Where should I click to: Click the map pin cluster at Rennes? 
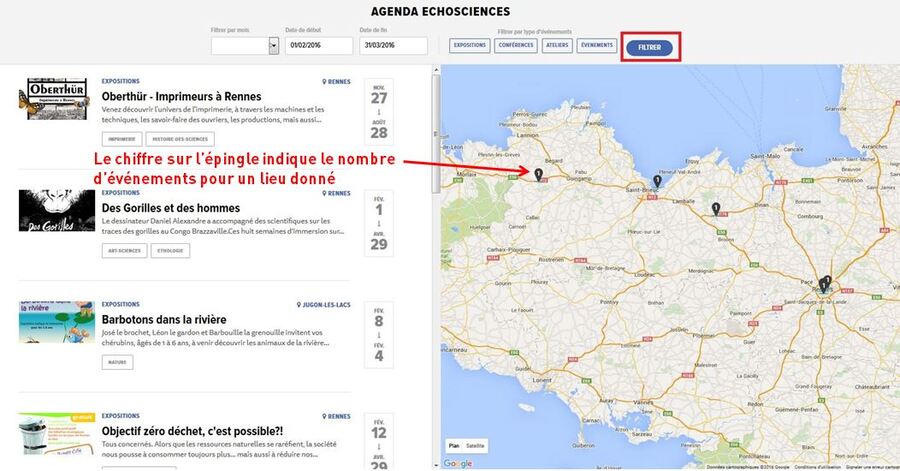824,284
